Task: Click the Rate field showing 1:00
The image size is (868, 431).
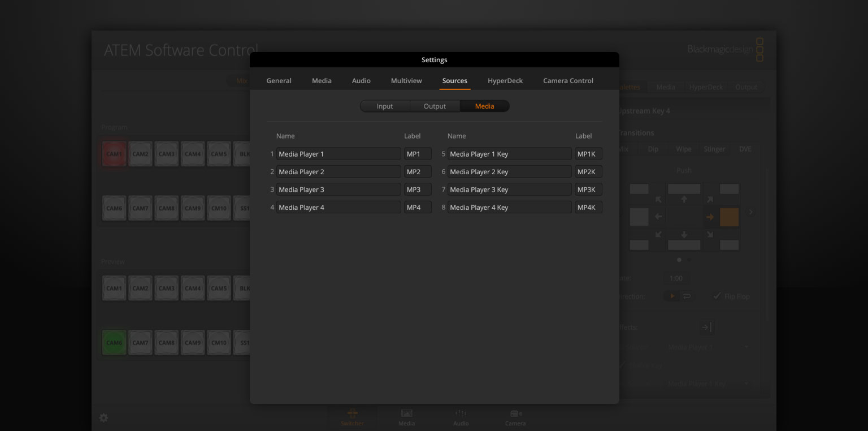Action: 676,278
